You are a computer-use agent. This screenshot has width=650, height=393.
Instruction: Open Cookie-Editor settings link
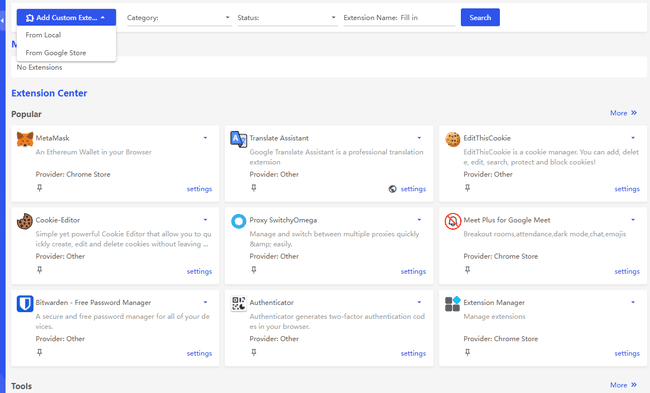[199, 272]
